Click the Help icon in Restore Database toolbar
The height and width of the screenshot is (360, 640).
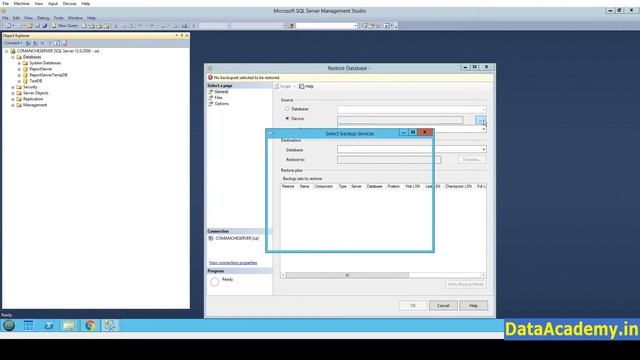coord(302,87)
